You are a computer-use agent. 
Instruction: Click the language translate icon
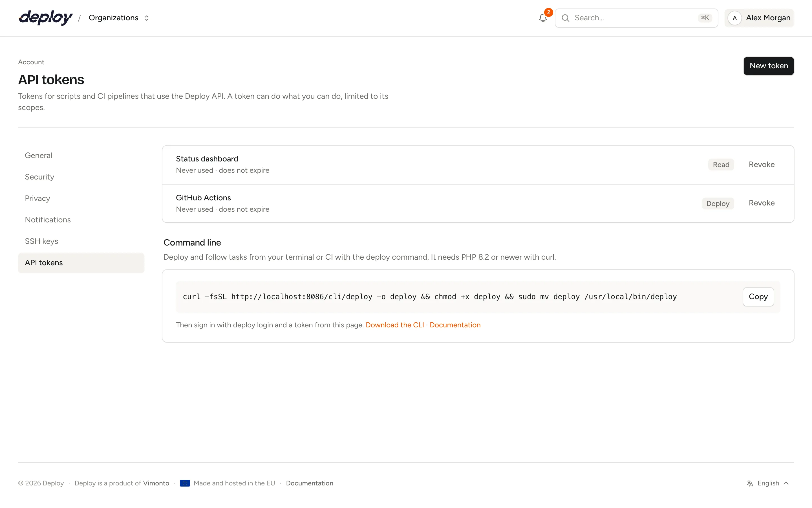(x=750, y=483)
